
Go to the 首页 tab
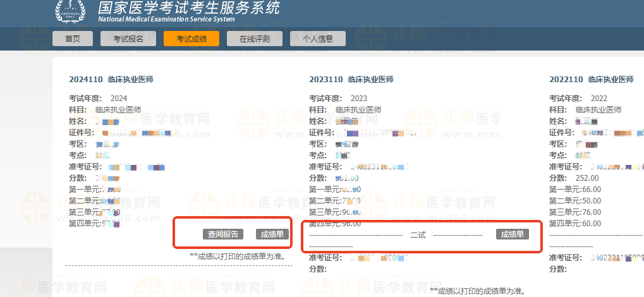[x=73, y=39]
